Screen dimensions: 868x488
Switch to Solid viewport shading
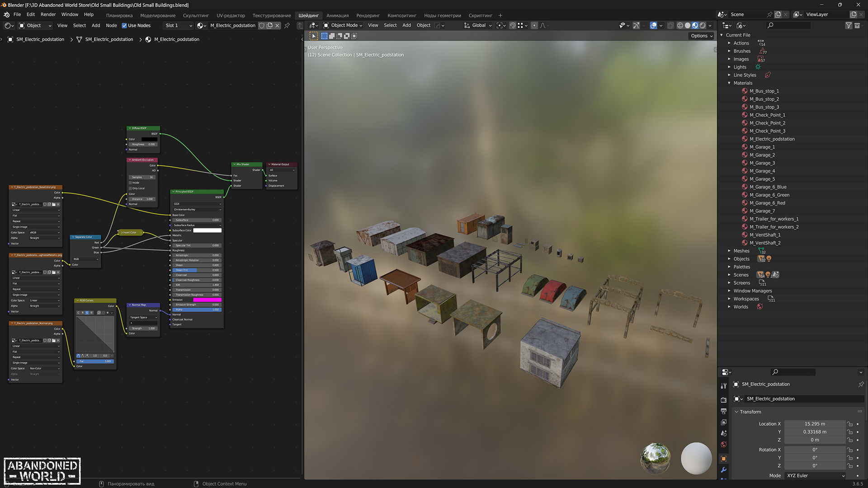(x=688, y=26)
